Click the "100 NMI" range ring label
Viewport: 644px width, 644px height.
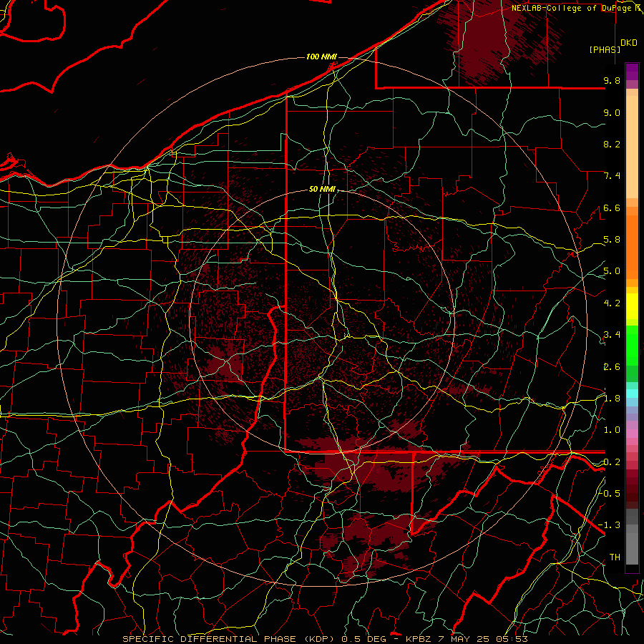(321, 57)
